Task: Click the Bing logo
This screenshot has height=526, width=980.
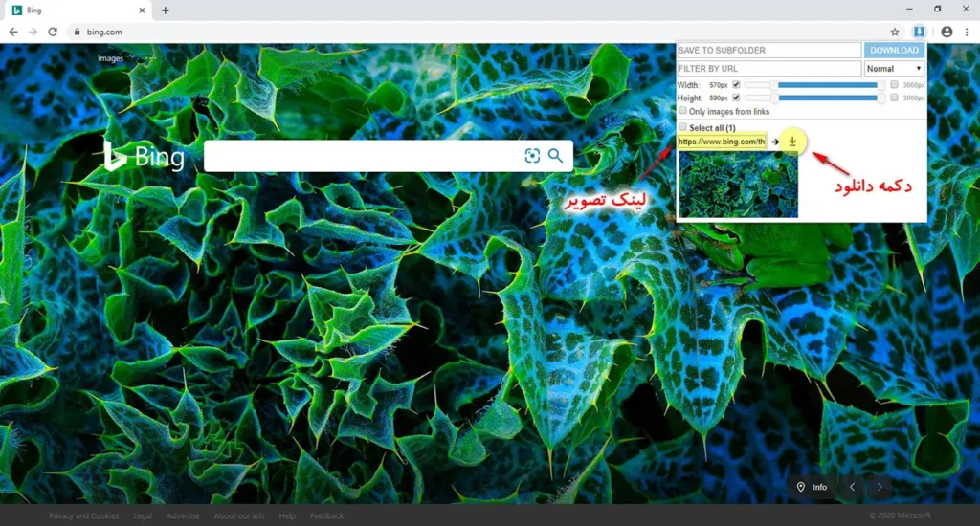Action: pyautogui.click(x=144, y=156)
